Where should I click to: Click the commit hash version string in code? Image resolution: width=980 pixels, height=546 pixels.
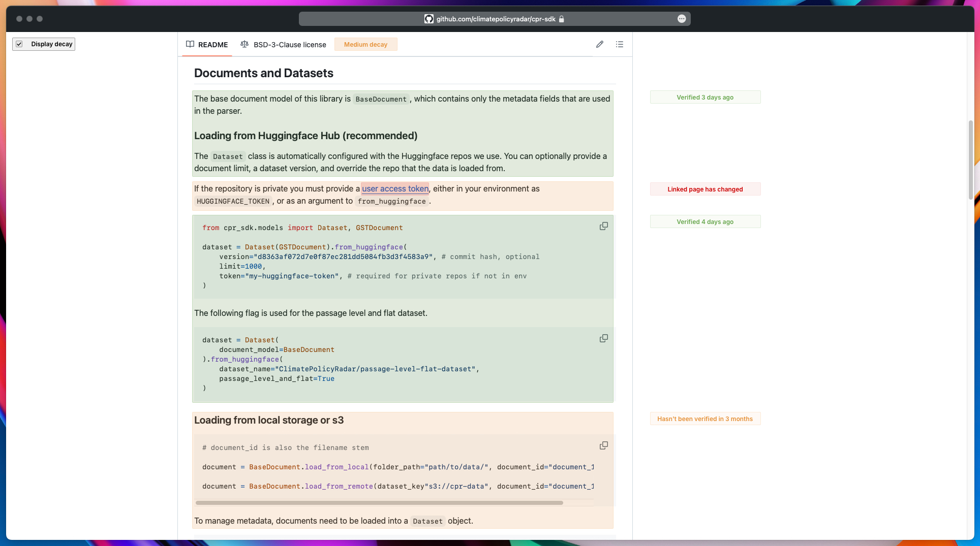(343, 257)
